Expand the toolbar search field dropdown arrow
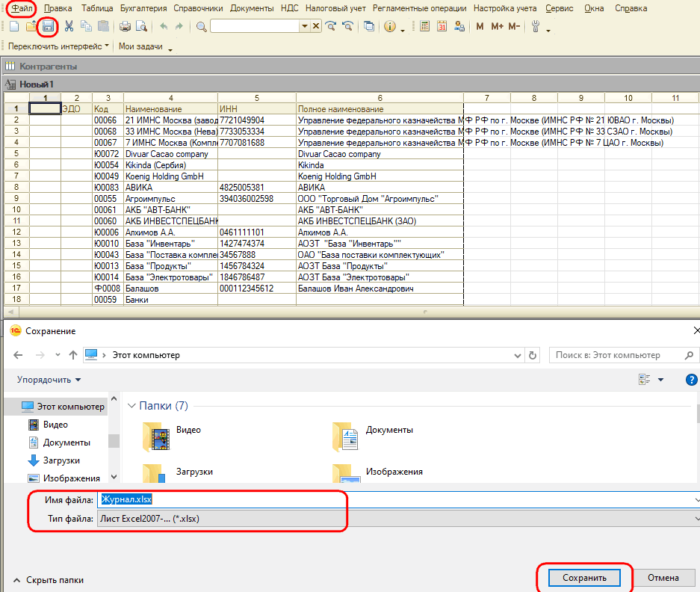Screen dimensions: 700x592 (305, 26)
